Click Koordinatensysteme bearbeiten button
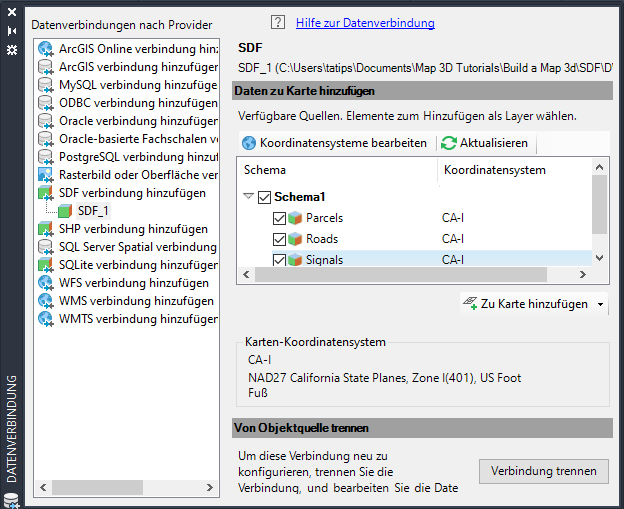 pos(334,143)
